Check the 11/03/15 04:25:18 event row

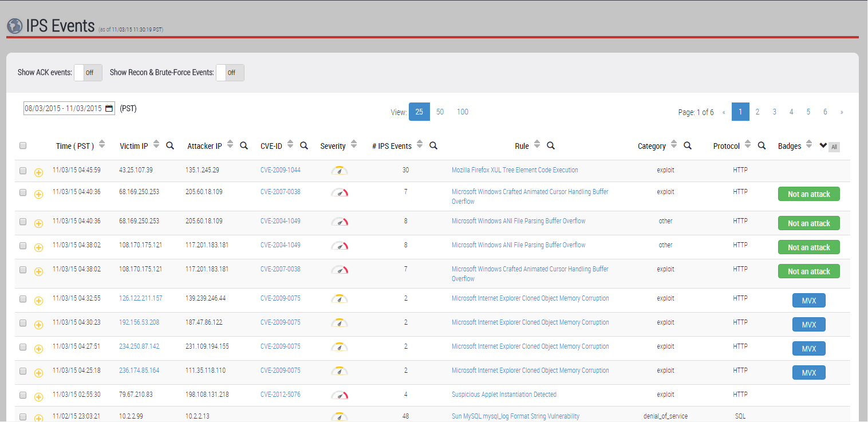click(23, 371)
